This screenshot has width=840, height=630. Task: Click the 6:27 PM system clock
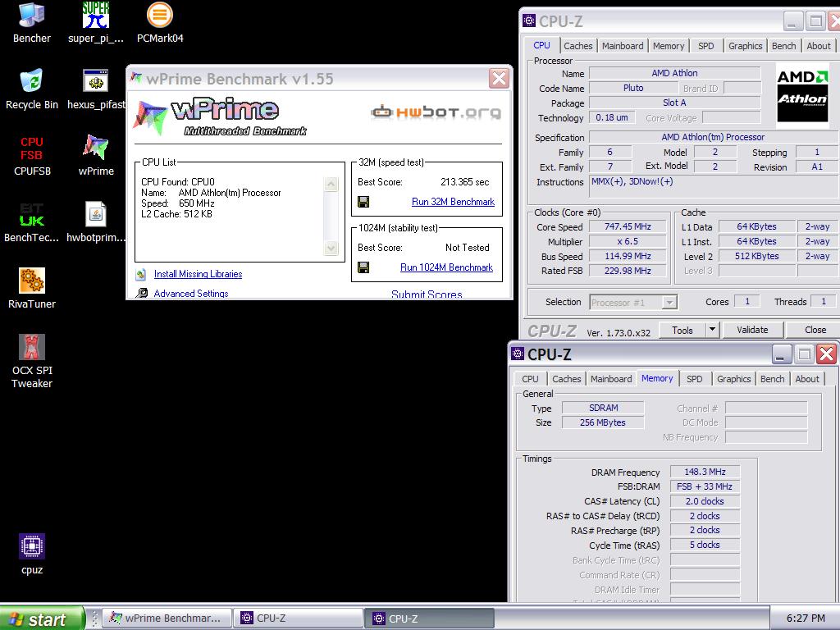[x=806, y=619]
